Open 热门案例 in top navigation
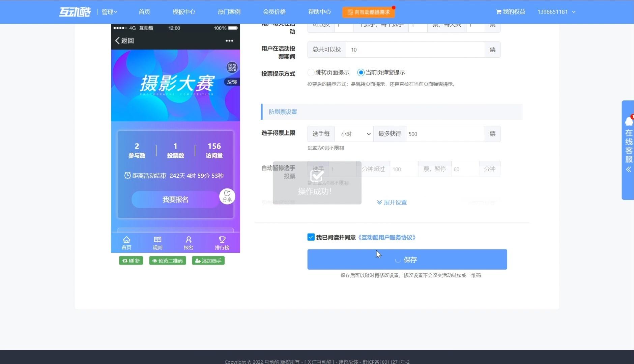Viewport: 634px width, 364px height. click(229, 12)
